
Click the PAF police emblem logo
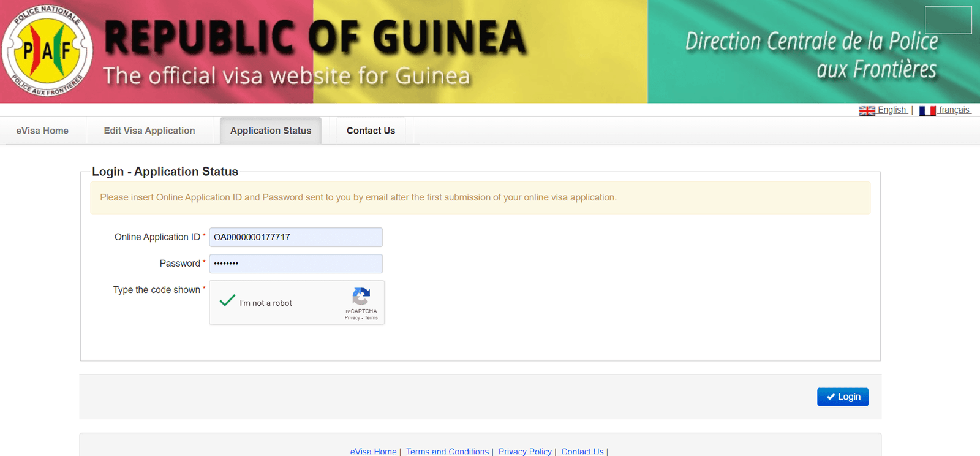[x=47, y=51]
